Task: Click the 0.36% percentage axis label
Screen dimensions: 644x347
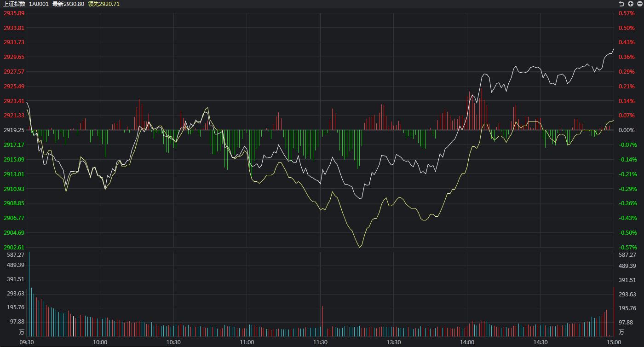Action: [x=627, y=57]
